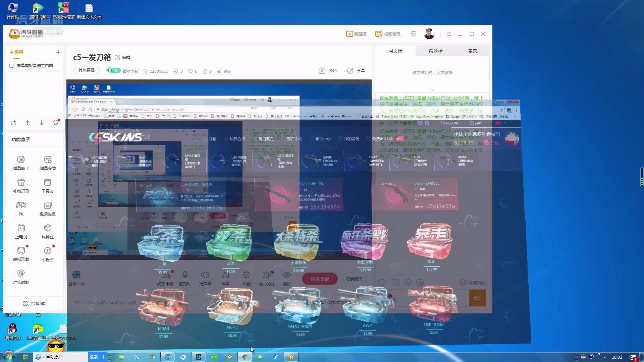Click 结束直播 to end stream
The height and width of the screenshot is (362, 644).
[x=320, y=279]
